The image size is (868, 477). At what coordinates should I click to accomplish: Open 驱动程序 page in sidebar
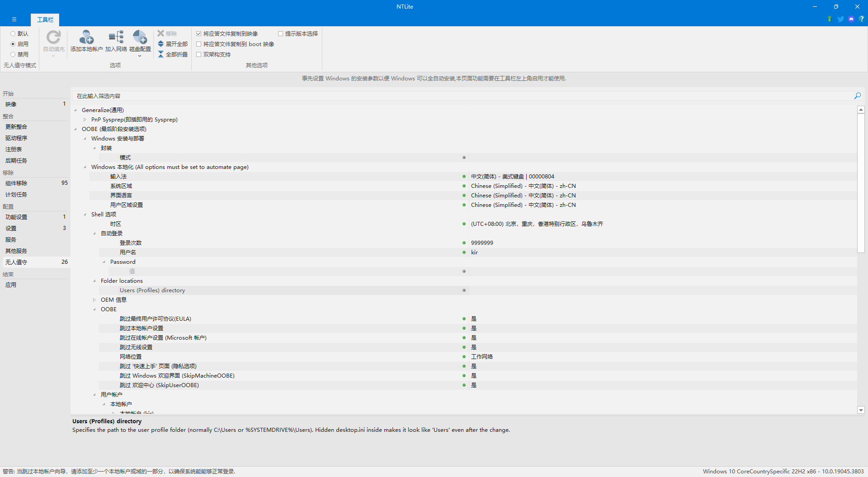[x=35, y=138]
